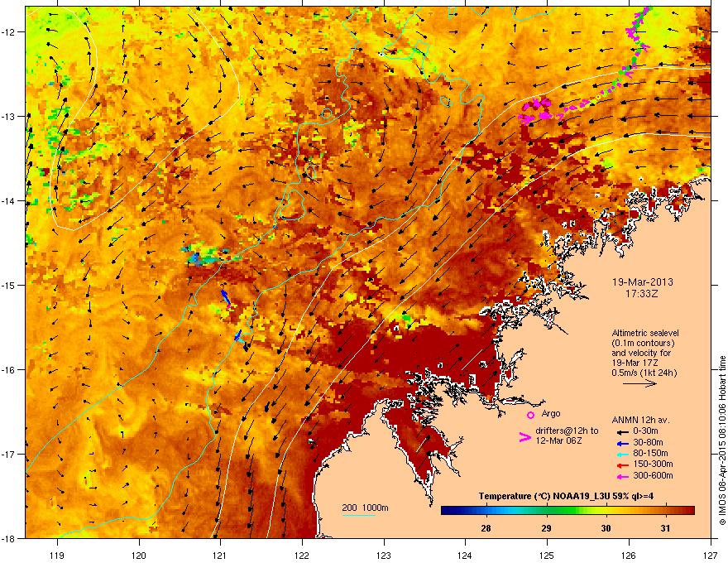The image size is (728, 563).
Task: Click the blue mooring arrow near 121E, 15S
Action: 226,298
